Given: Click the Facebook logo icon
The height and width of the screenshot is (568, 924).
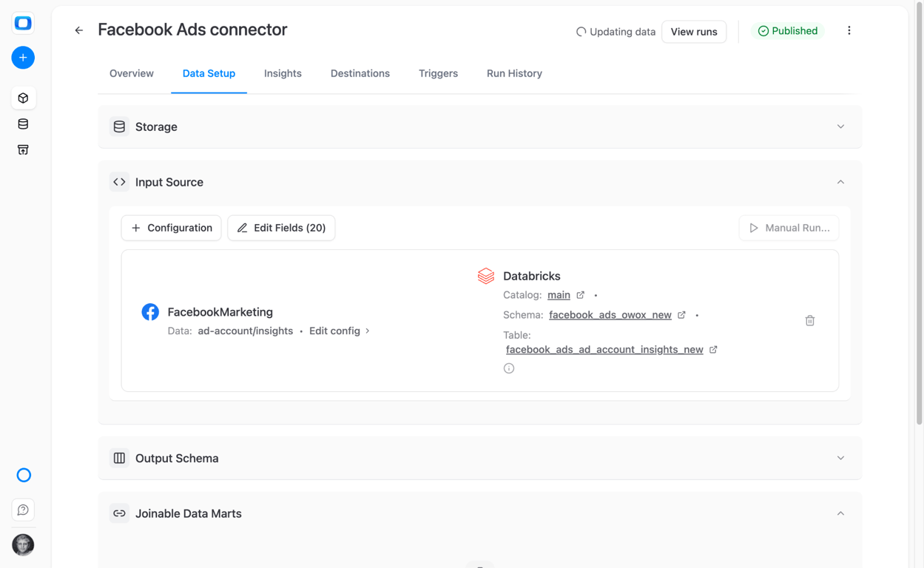Looking at the screenshot, I should click(x=150, y=311).
